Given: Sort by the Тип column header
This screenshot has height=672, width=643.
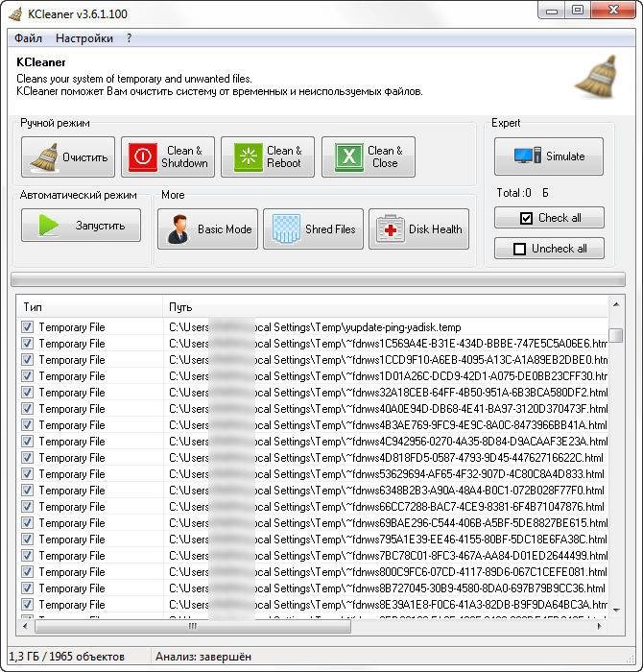Looking at the screenshot, I should 89,307.
